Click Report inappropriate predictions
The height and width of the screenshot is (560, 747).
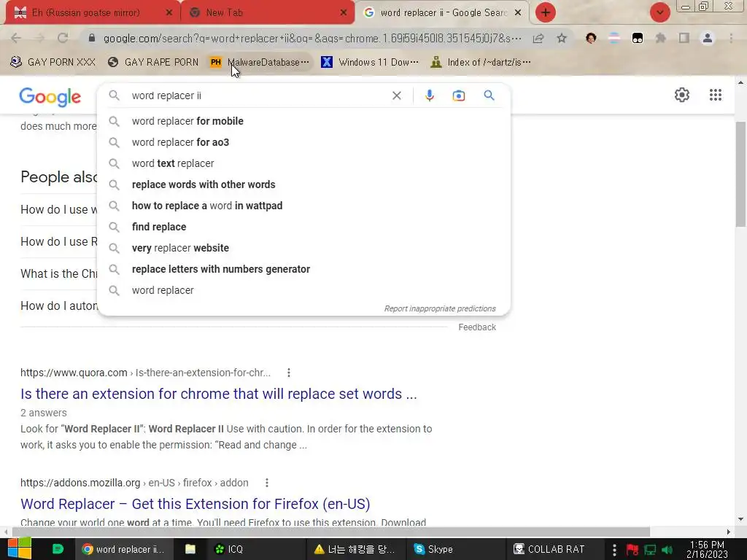coord(440,308)
